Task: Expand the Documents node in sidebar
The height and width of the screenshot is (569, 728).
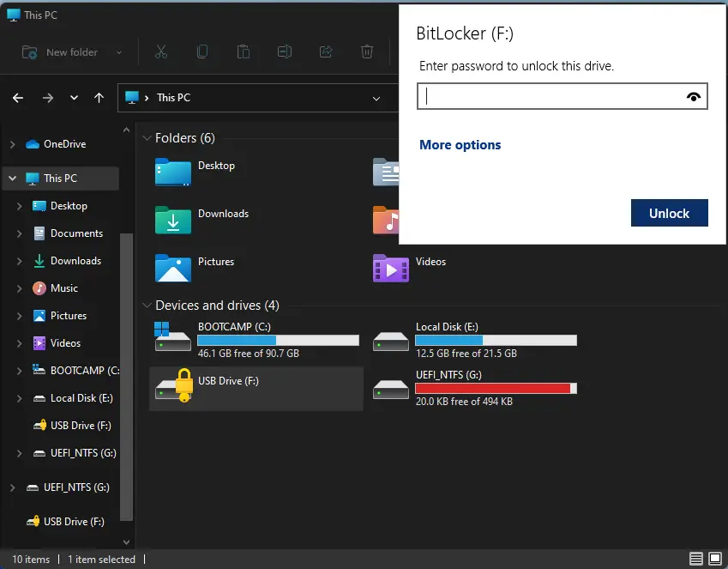Action: [x=19, y=233]
